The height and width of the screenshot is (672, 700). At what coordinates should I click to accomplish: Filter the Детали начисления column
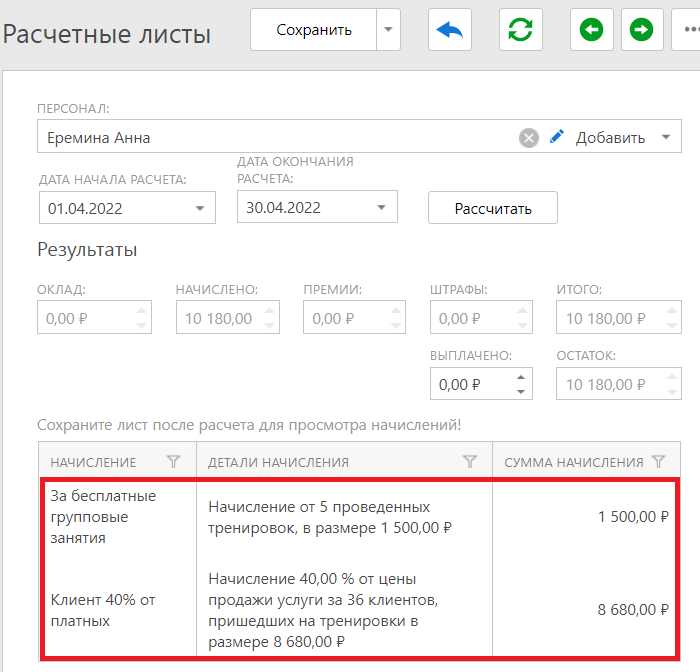(470, 461)
